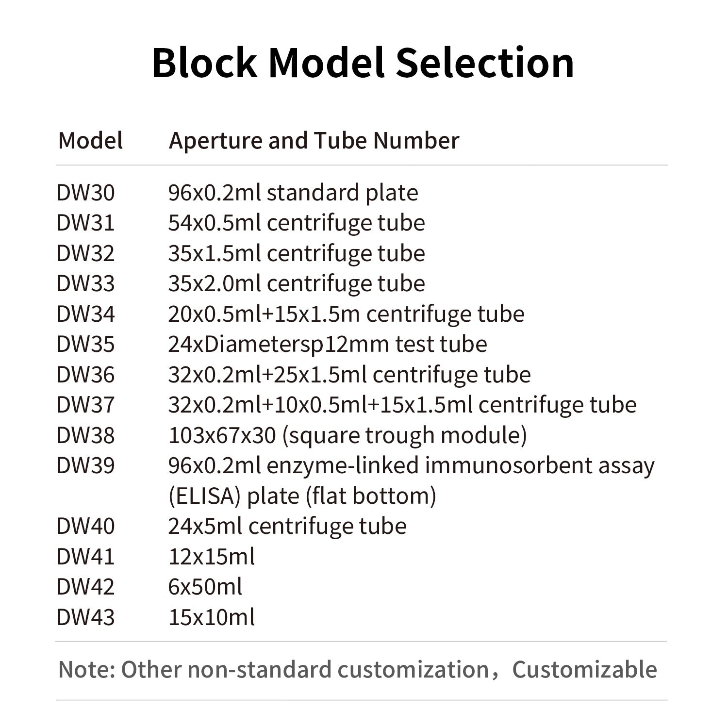Select the Model column header
Viewport: 728px width, 728px height.
90,140
